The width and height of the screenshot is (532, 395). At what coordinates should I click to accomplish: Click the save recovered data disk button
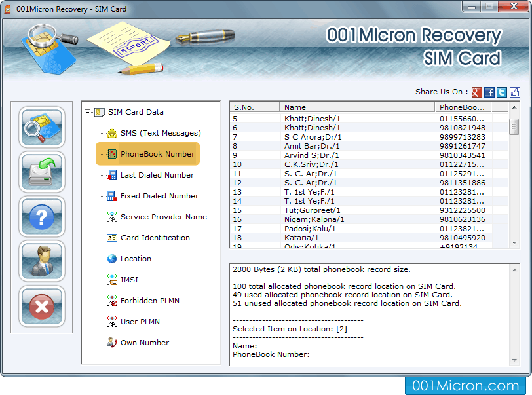[x=42, y=172]
